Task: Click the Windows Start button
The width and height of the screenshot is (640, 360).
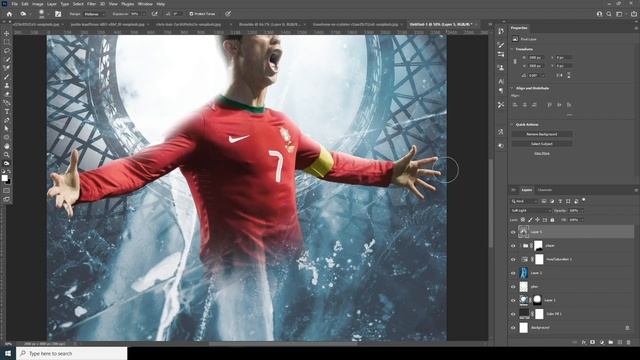Action: [8, 353]
